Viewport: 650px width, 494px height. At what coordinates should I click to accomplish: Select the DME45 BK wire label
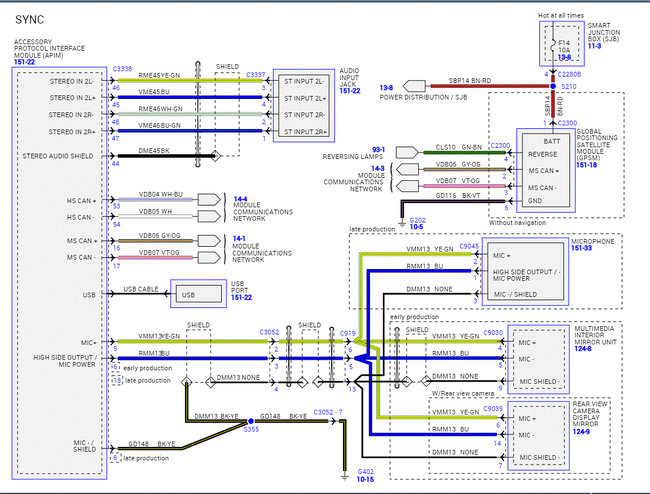[154, 151]
